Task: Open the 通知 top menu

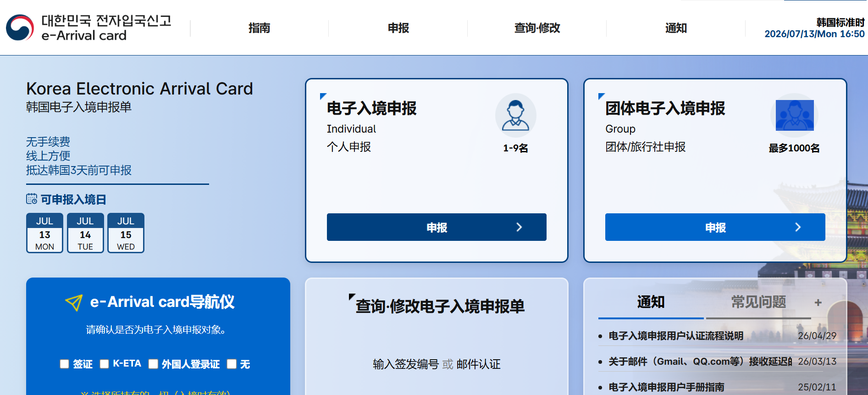Action: pyautogui.click(x=676, y=28)
